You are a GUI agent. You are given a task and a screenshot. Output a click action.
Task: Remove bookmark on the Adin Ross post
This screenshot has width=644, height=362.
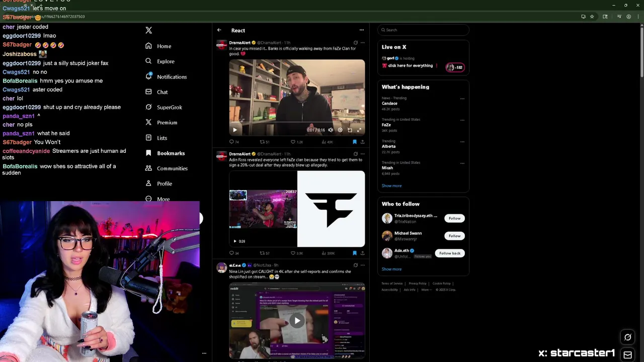pos(355,253)
